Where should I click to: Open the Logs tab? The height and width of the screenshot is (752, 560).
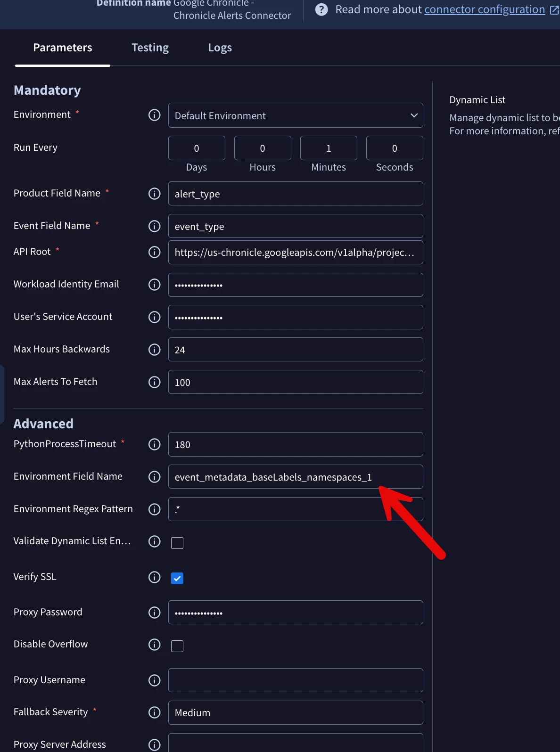click(x=220, y=48)
